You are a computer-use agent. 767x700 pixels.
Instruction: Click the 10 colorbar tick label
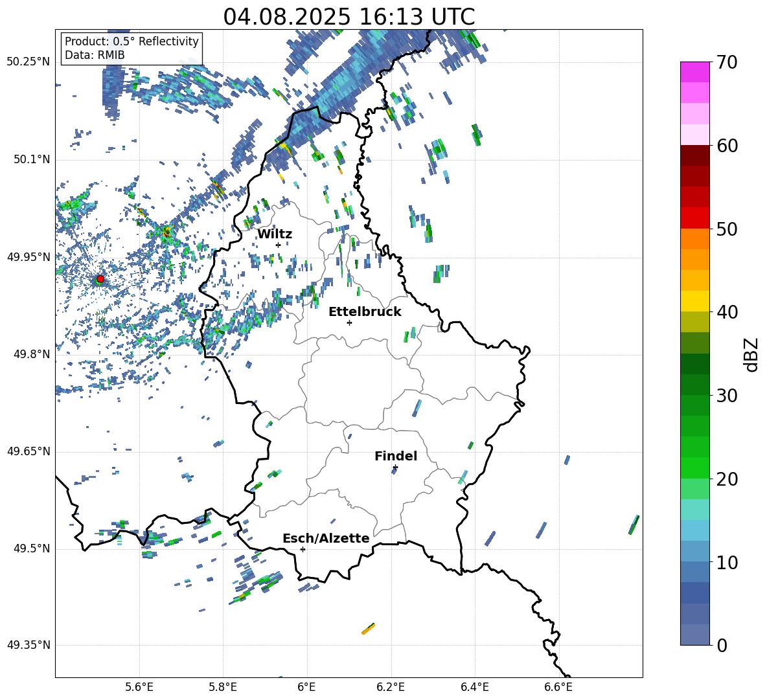[x=727, y=562]
